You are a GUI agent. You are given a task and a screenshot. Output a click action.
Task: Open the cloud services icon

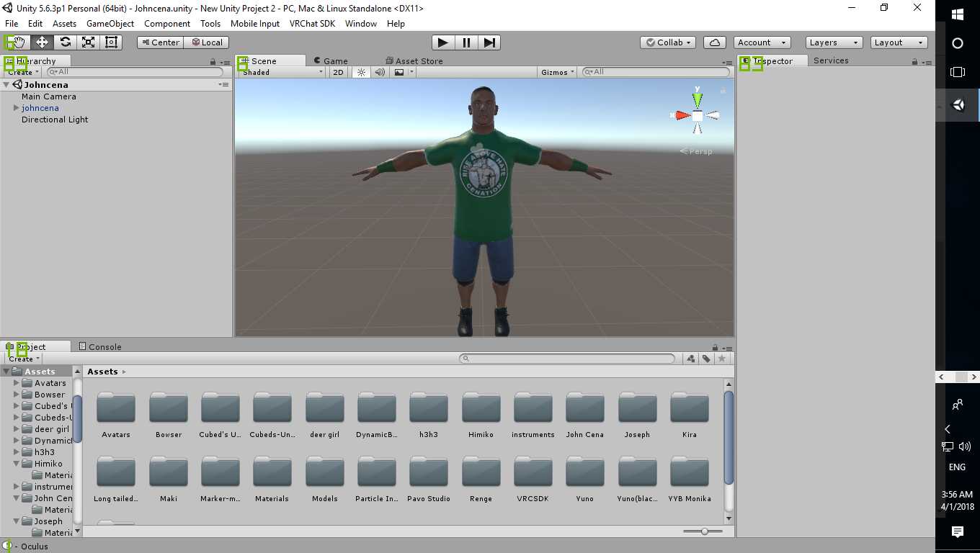tap(714, 42)
